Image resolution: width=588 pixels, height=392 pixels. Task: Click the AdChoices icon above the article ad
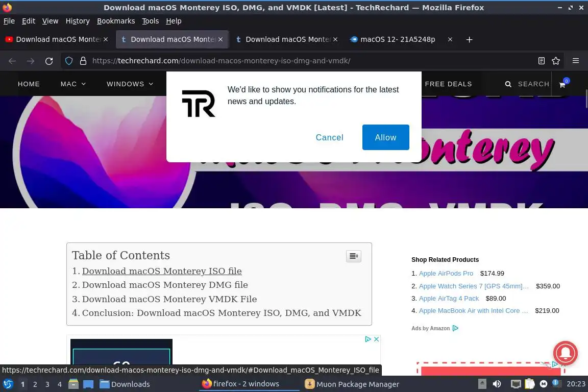[x=368, y=339]
